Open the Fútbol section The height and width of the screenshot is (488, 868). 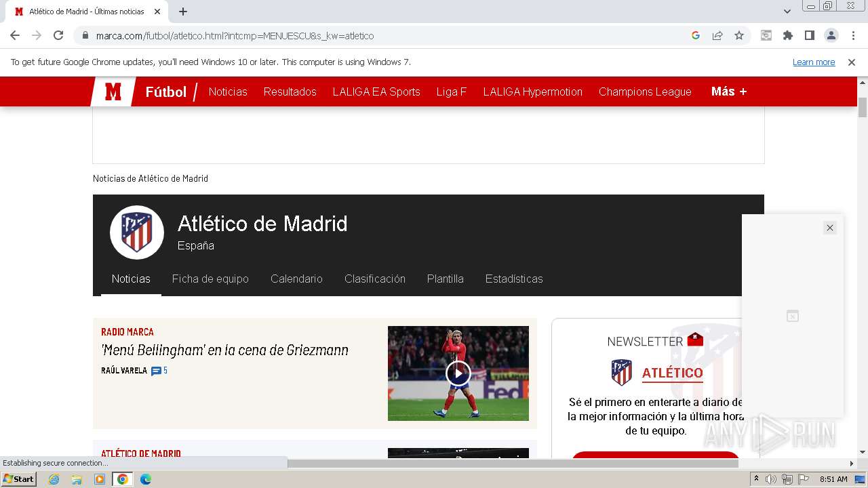[x=165, y=91]
